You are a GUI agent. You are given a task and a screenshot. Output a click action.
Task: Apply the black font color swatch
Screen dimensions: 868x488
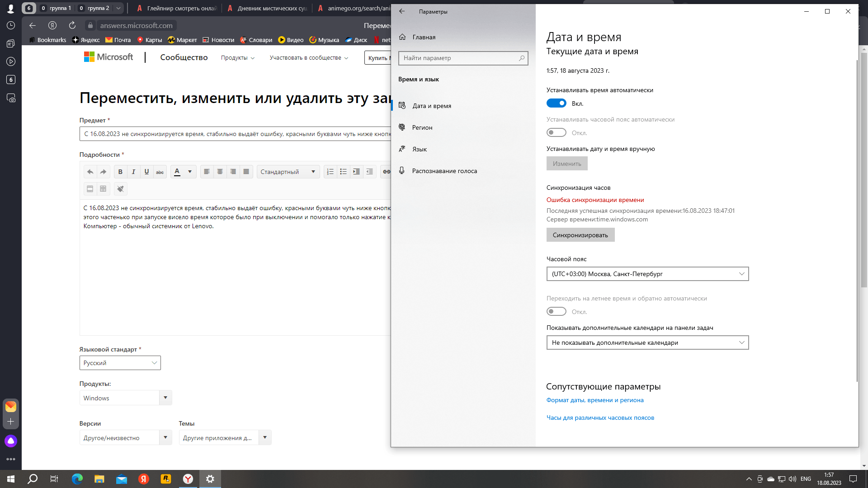[x=177, y=172]
